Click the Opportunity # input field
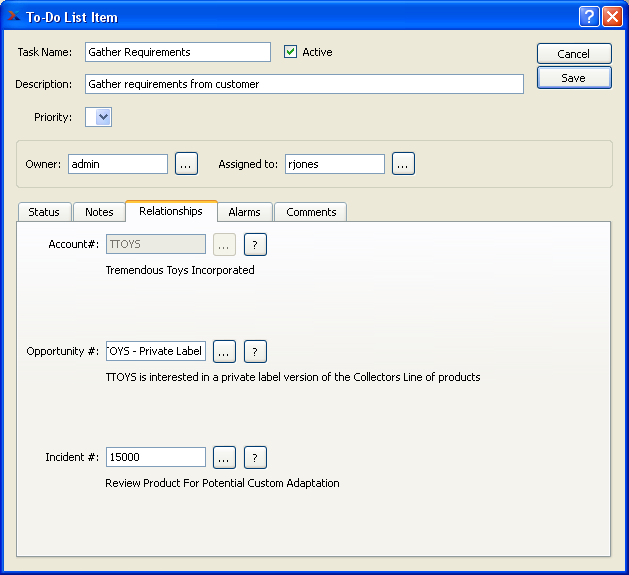 pyautogui.click(x=156, y=351)
